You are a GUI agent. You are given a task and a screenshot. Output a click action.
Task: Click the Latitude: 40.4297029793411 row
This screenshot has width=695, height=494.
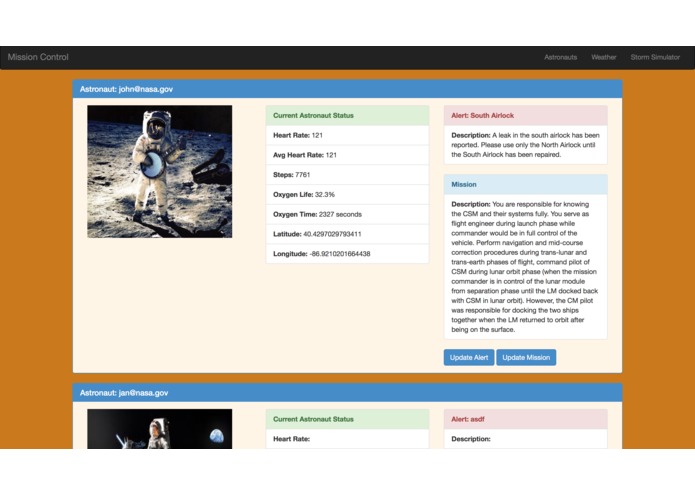348,234
